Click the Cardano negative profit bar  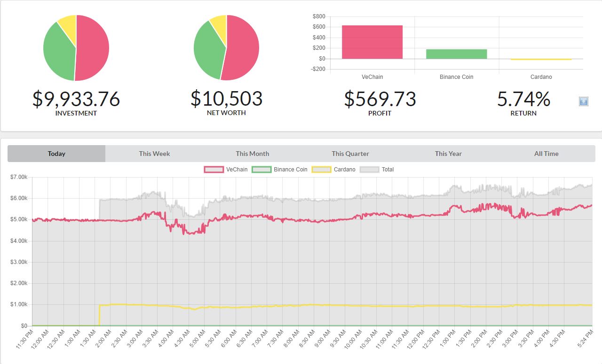tap(541, 60)
